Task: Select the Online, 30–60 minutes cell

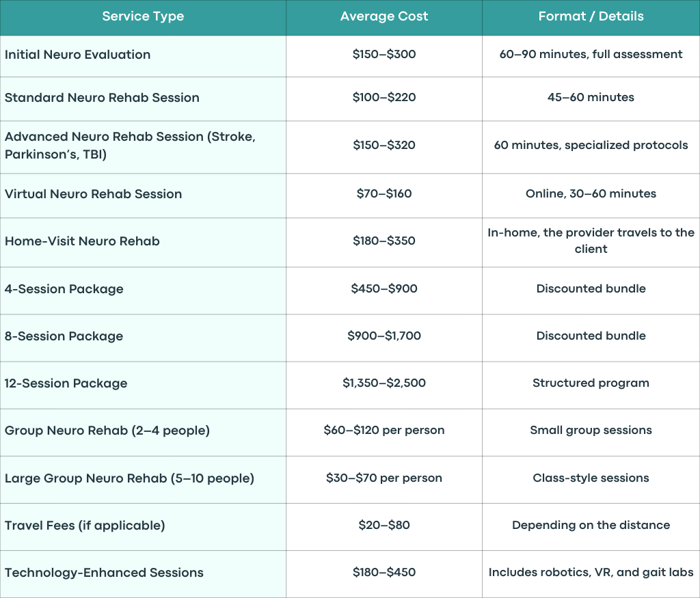Action: coord(591,193)
